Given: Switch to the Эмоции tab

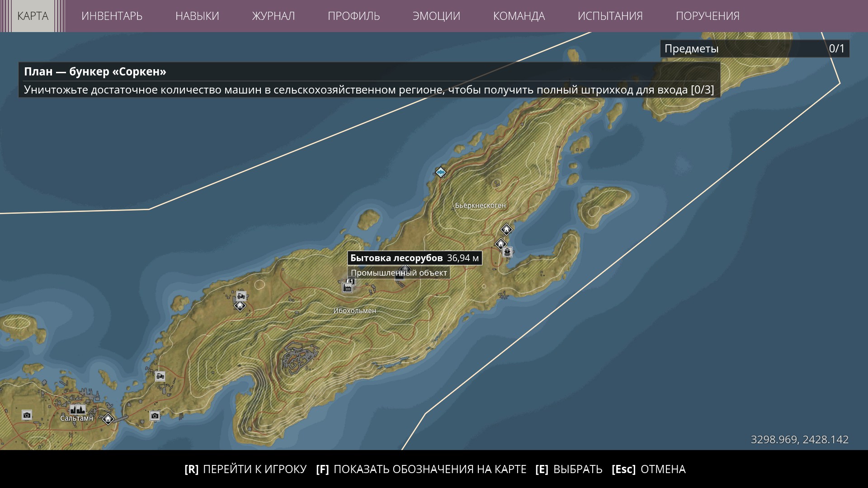Looking at the screenshot, I should (436, 16).
